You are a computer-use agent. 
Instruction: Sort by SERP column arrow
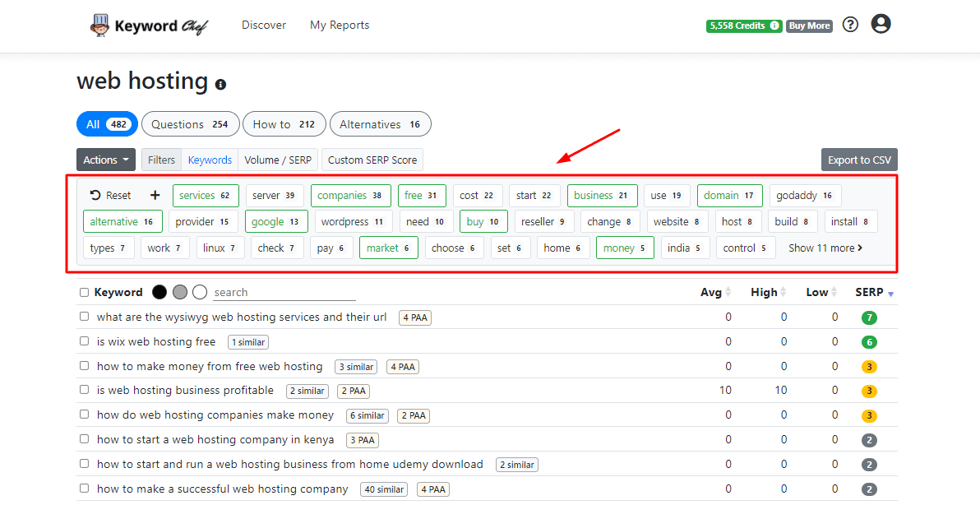point(890,294)
